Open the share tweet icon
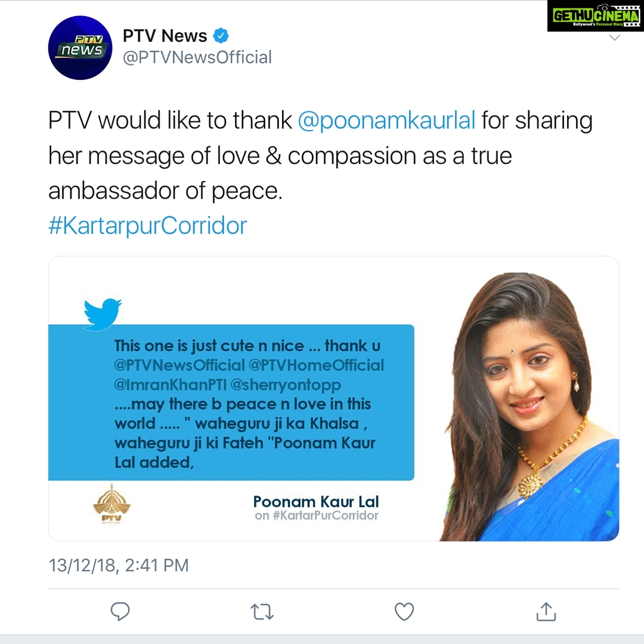The width and height of the screenshot is (644, 644). tap(546, 611)
